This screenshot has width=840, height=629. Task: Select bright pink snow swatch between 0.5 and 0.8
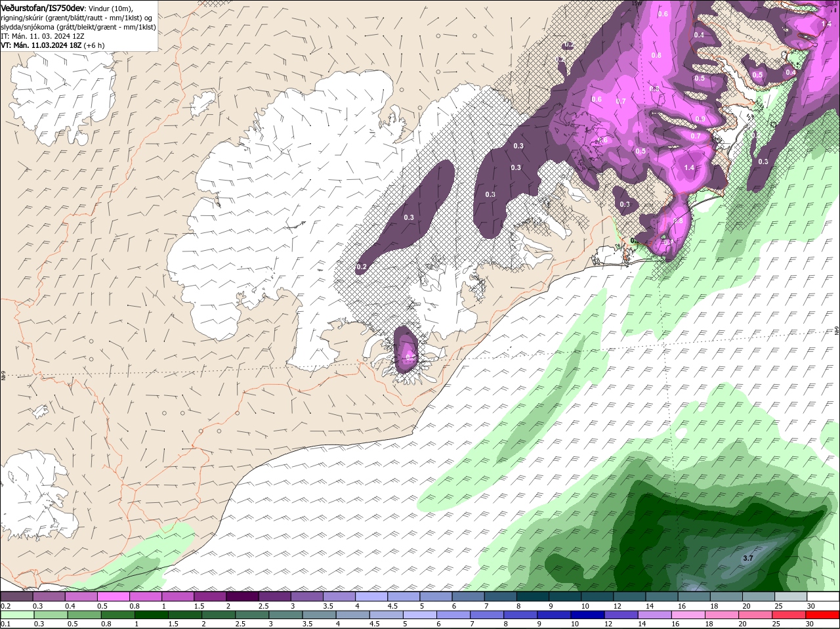pyautogui.click(x=113, y=596)
